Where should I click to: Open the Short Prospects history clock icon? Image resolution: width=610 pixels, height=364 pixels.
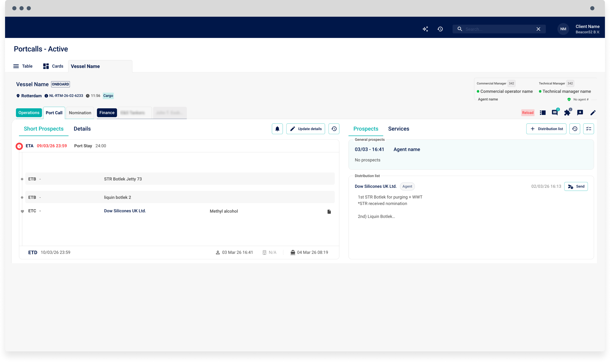[334, 129]
